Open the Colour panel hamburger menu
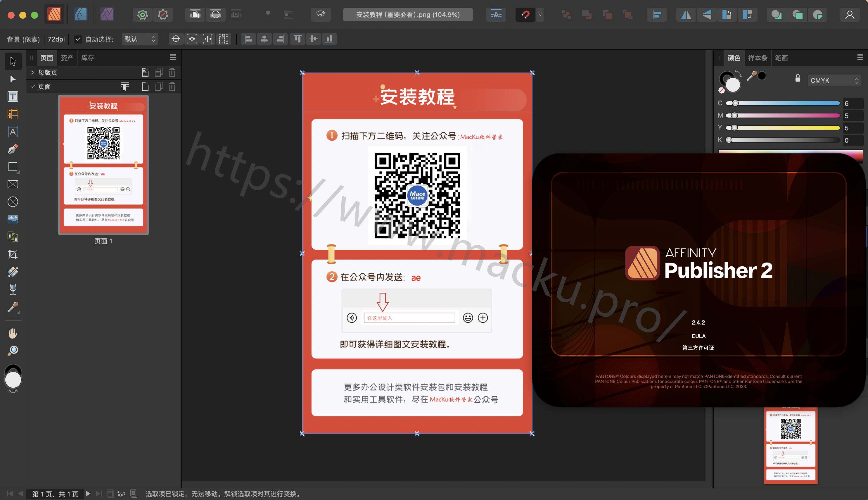868x500 pixels. tap(860, 58)
